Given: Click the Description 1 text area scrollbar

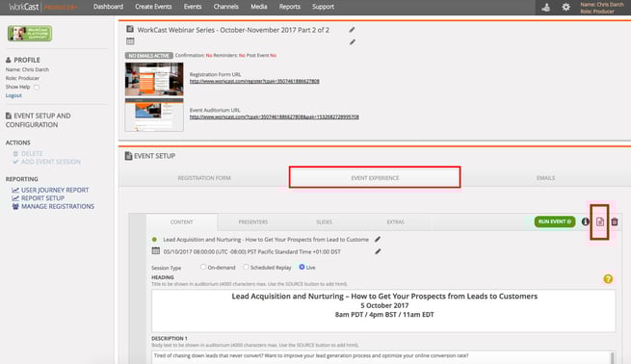Looking at the screenshot, I should click(612, 357).
